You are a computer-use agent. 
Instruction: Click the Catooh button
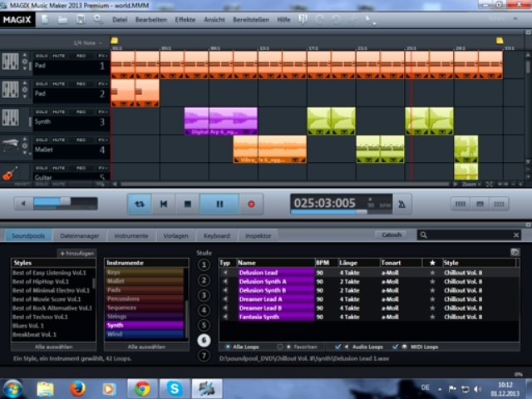tap(392, 235)
